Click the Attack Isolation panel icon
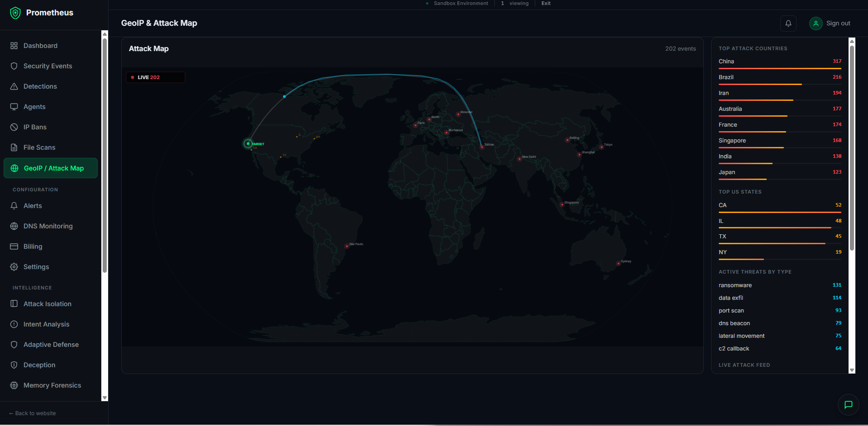 point(14,304)
